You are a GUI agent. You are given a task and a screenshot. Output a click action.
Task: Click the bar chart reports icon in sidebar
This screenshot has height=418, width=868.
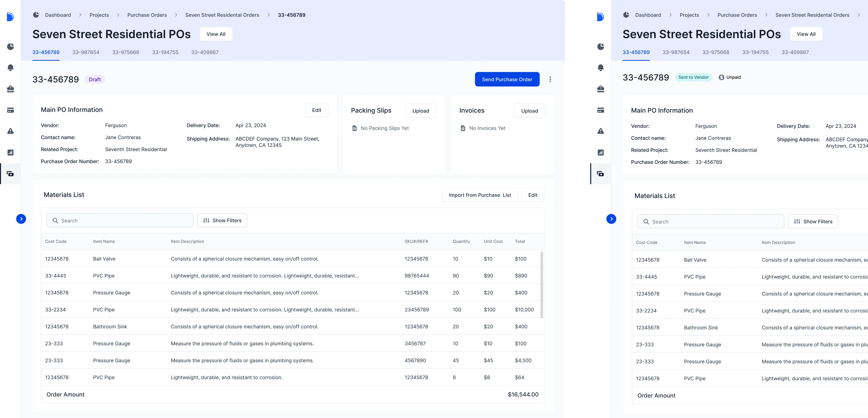coord(10,153)
